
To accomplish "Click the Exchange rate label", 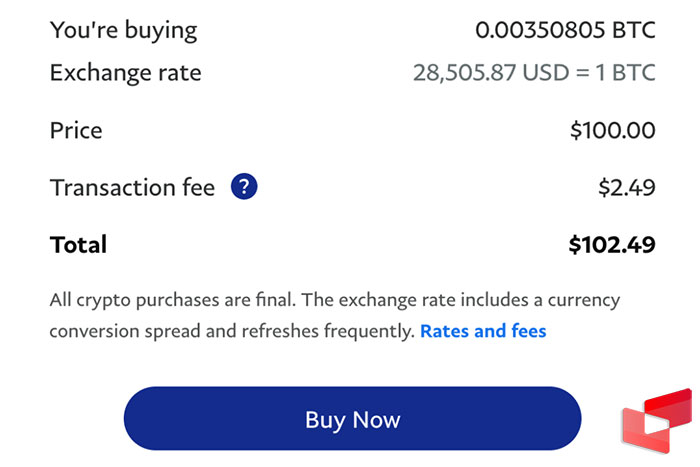I will pos(126,73).
